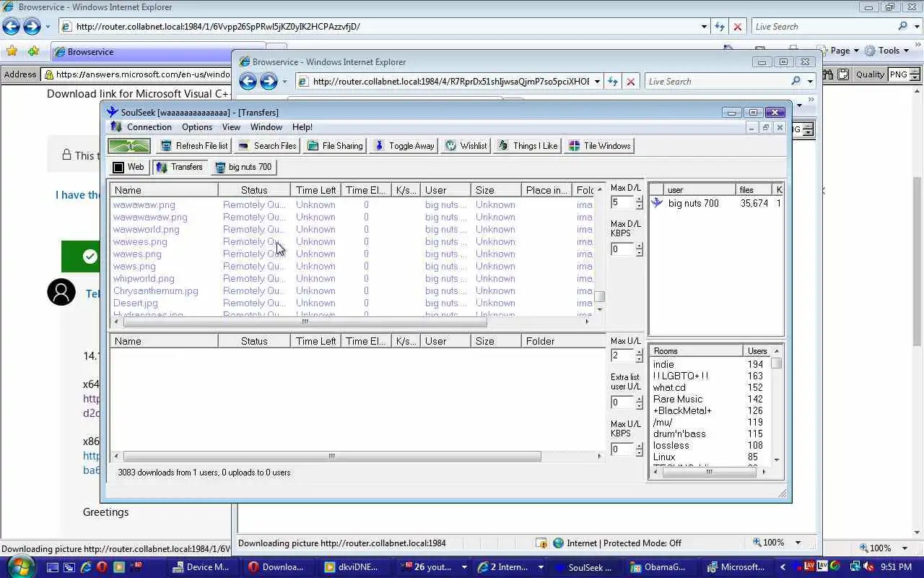This screenshot has height=578, width=924.
Task: Increase the Extra list user U/L spinner
Action: point(639,399)
